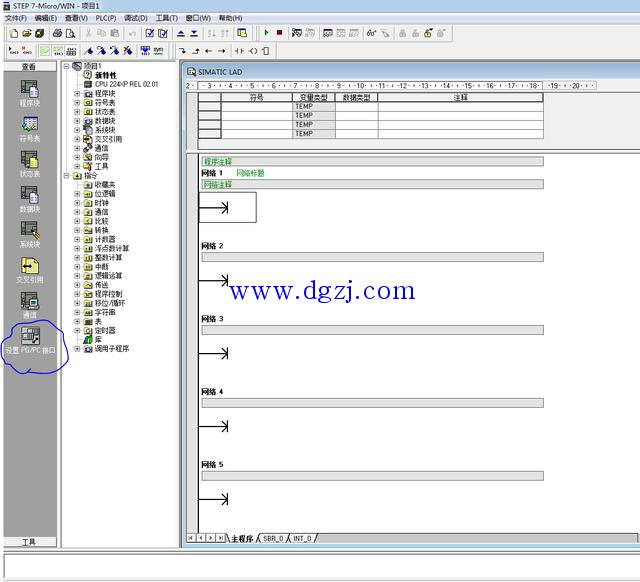The image size is (640, 582).
Task: Open the 窗口(W) menu
Action: point(198,18)
